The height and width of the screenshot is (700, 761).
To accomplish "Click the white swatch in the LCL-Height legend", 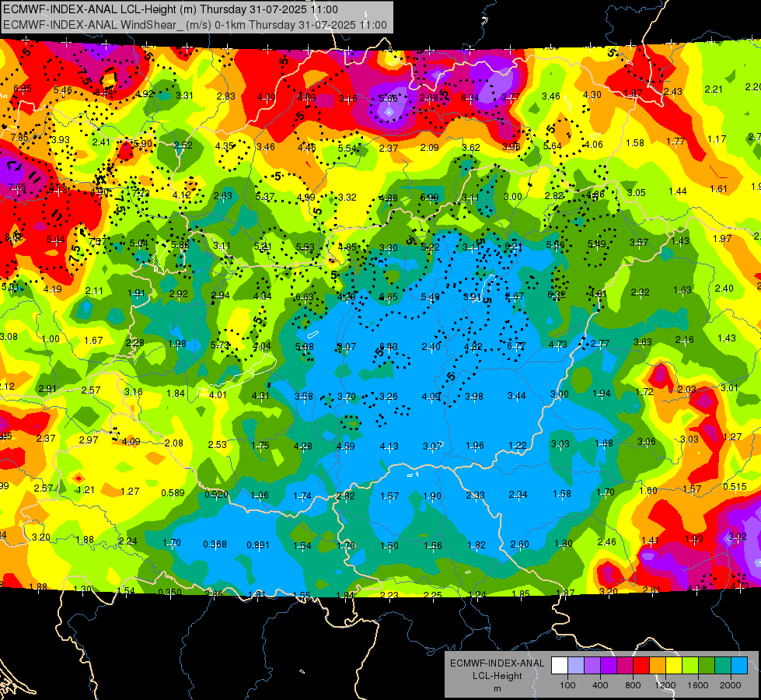I will tap(560, 665).
